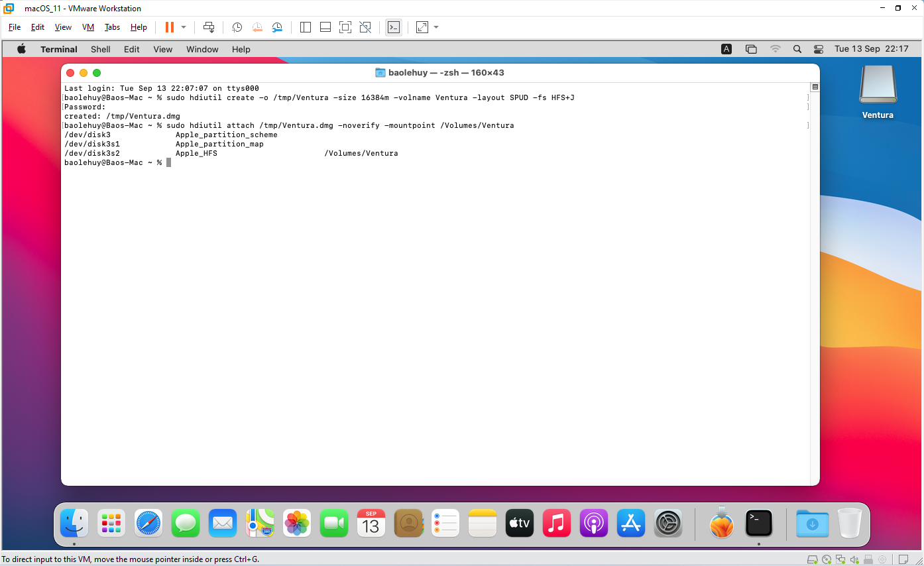Open the power options dropdown beside Pause
Viewport: 924px width, 566px height.
[184, 27]
